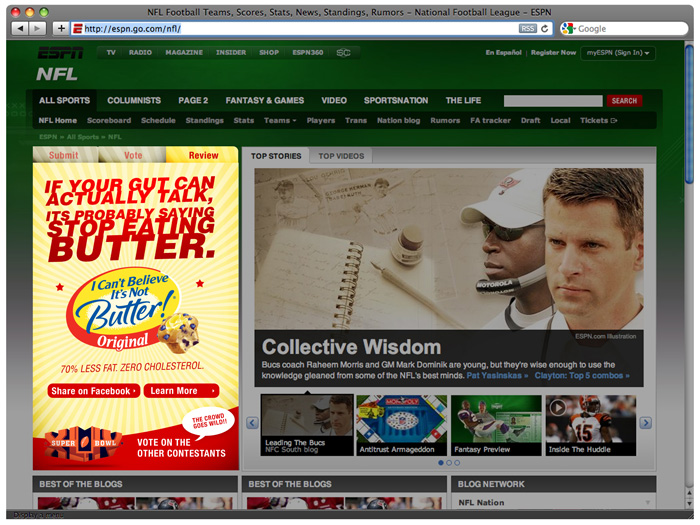Open Fantasy Preview thumbnail
The image size is (700, 525).
pyautogui.click(x=496, y=425)
